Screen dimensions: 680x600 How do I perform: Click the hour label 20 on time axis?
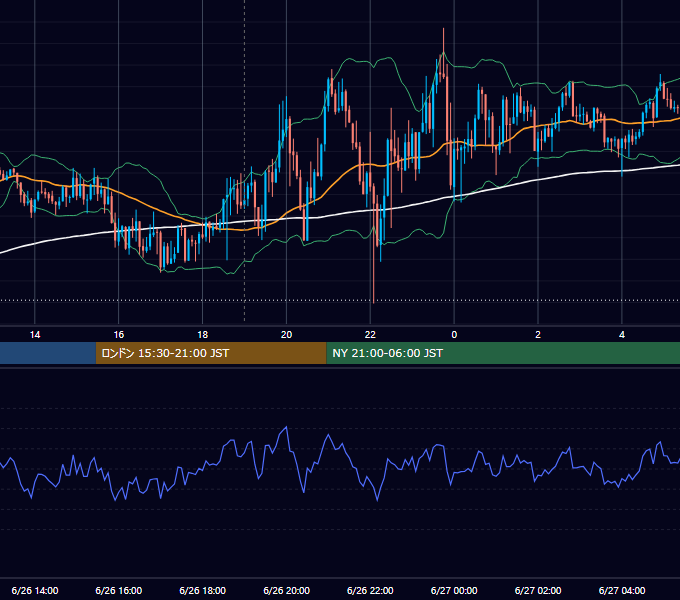[286, 335]
